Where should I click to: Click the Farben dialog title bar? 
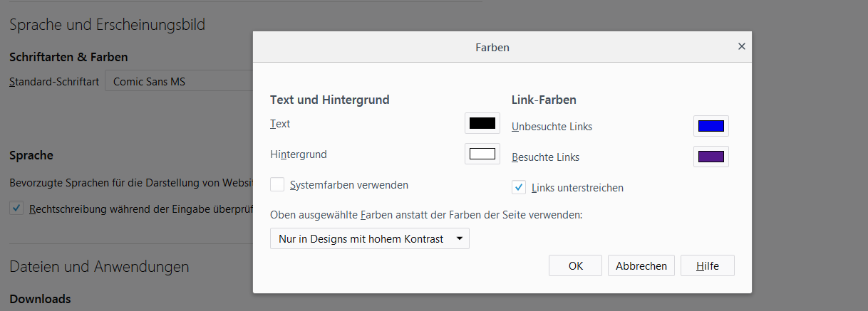(492, 48)
